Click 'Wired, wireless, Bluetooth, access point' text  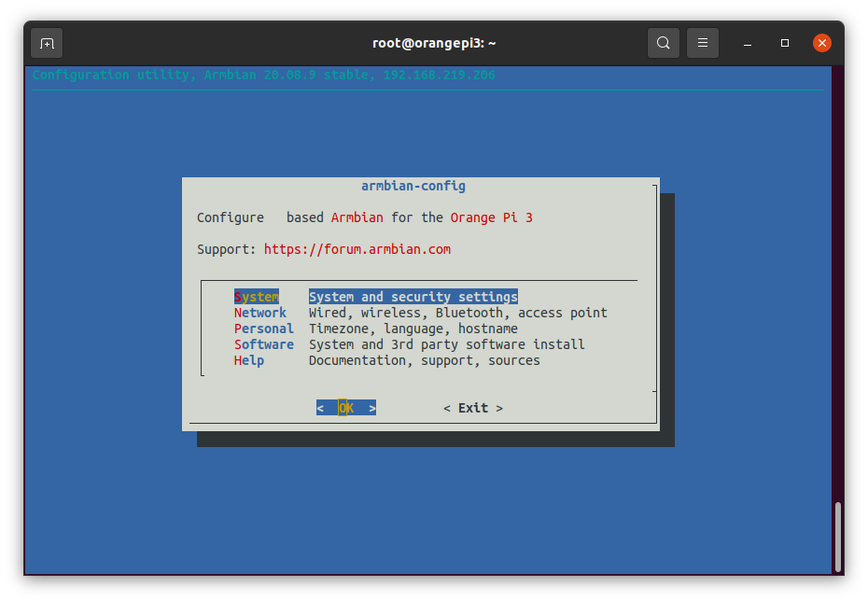[458, 313]
